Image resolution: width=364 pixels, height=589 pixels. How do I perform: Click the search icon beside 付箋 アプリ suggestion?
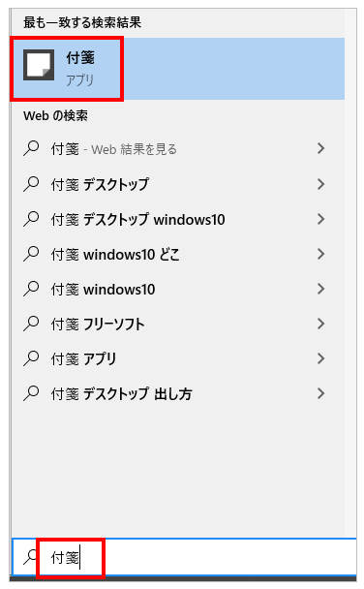31,358
